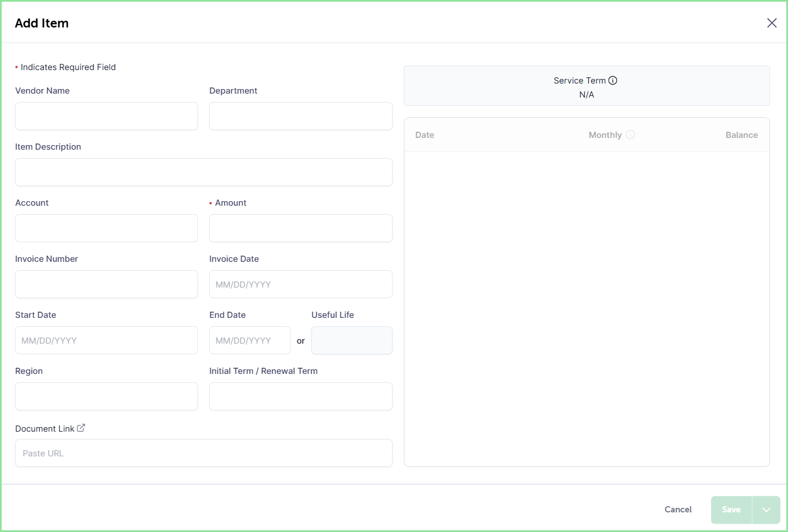Screen dimensions: 788x532
Task: Click the Date column header
Action: 425,135
